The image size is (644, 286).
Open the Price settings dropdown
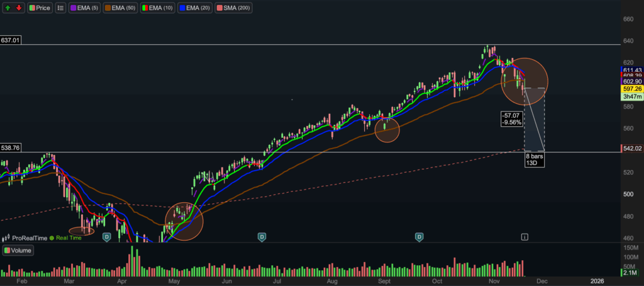pos(40,8)
